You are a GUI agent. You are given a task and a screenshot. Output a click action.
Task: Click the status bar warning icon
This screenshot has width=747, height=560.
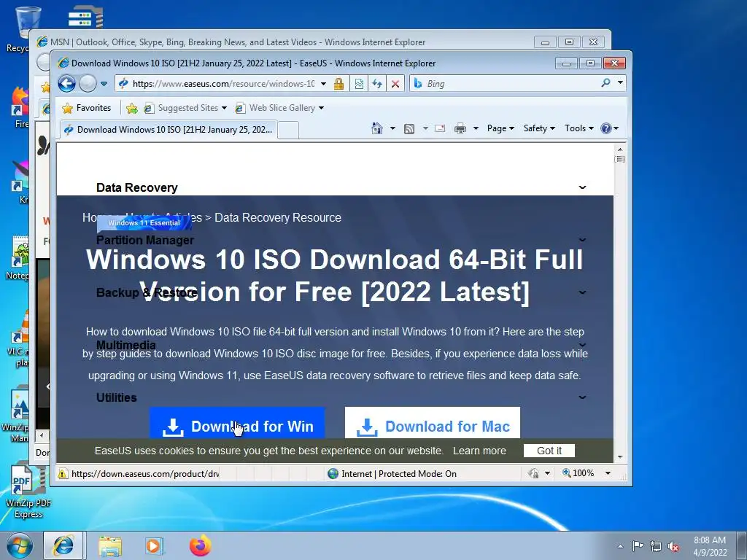pyautogui.click(x=63, y=474)
